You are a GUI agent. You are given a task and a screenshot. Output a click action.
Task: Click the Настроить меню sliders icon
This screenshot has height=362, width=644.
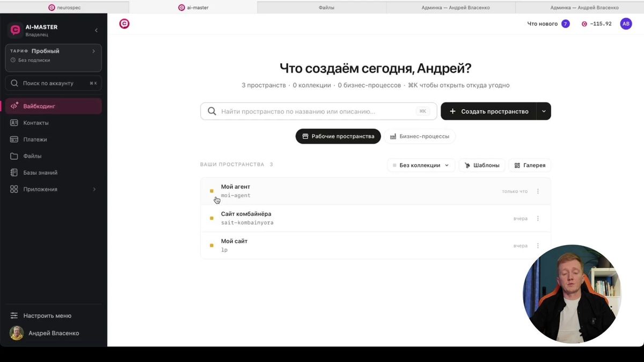(x=14, y=316)
